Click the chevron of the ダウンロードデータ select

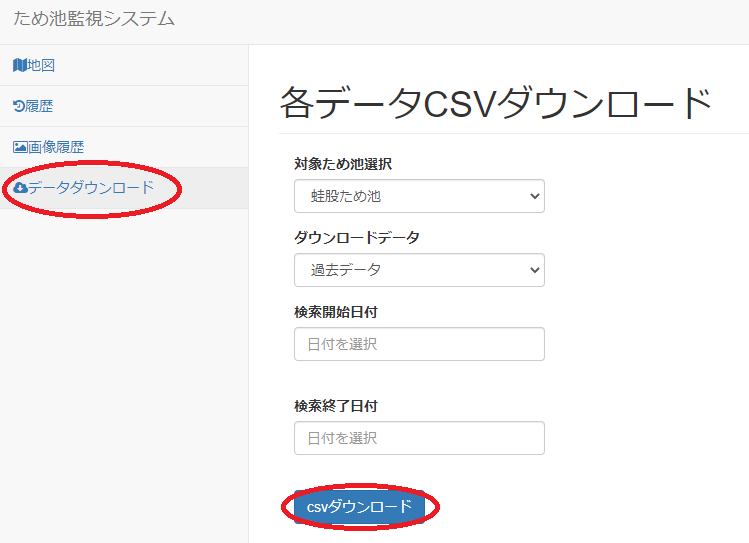pos(532,270)
